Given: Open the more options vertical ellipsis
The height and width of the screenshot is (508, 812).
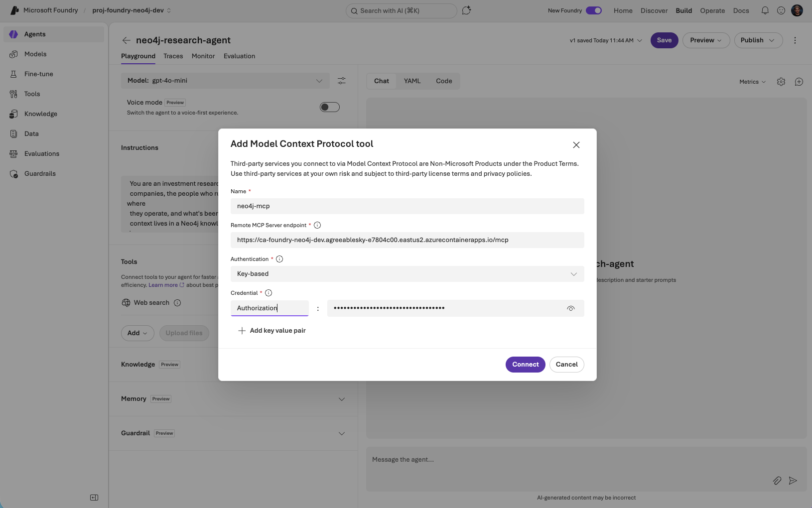Looking at the screenshot, I should [795, 40].
